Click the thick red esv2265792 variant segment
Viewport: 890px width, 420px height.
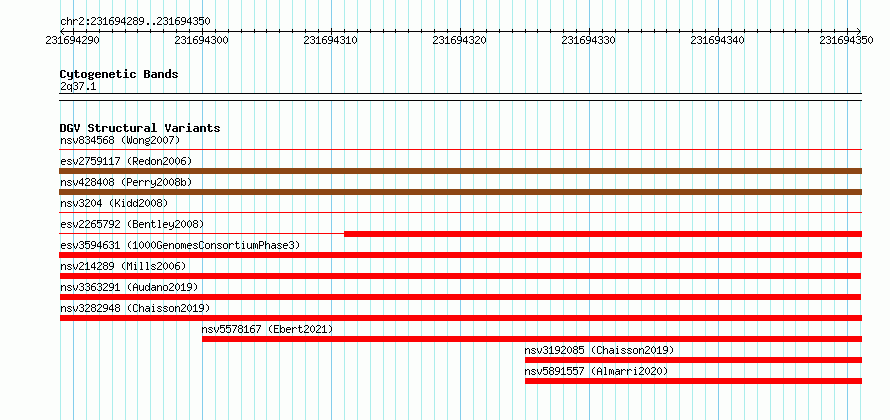tap(603, 234)
